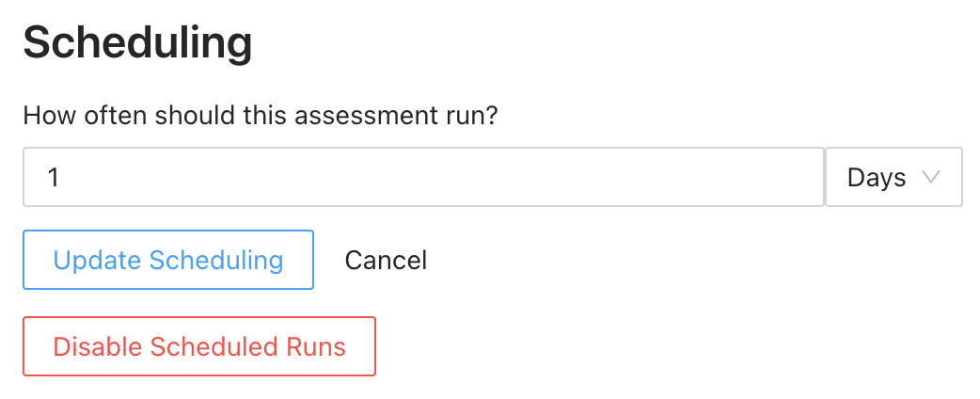The width and height of the screenshot is (980, 399).
Task: Click the Cancel option below the interval field
Action: point(386,260)
